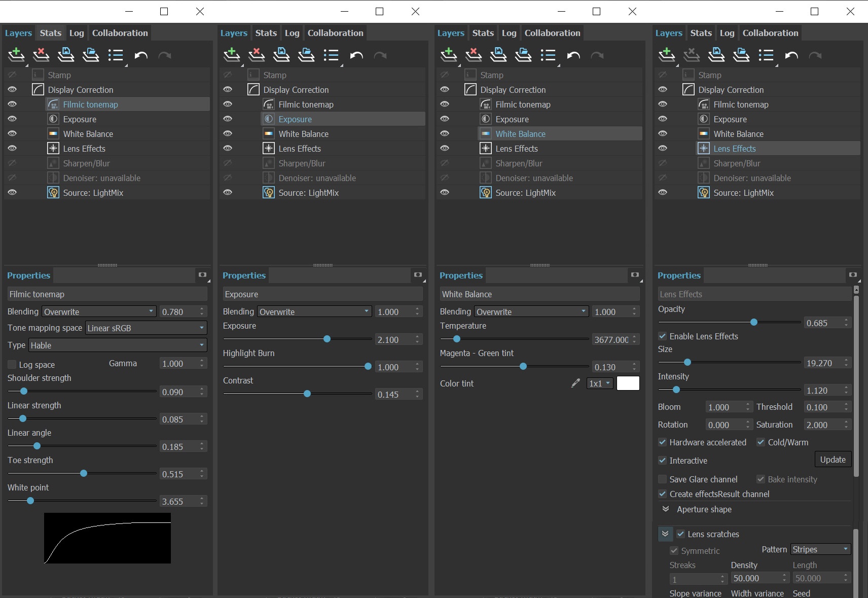
Task: Open Collaboration tab in White Balance panel
Action: (552, 33)
